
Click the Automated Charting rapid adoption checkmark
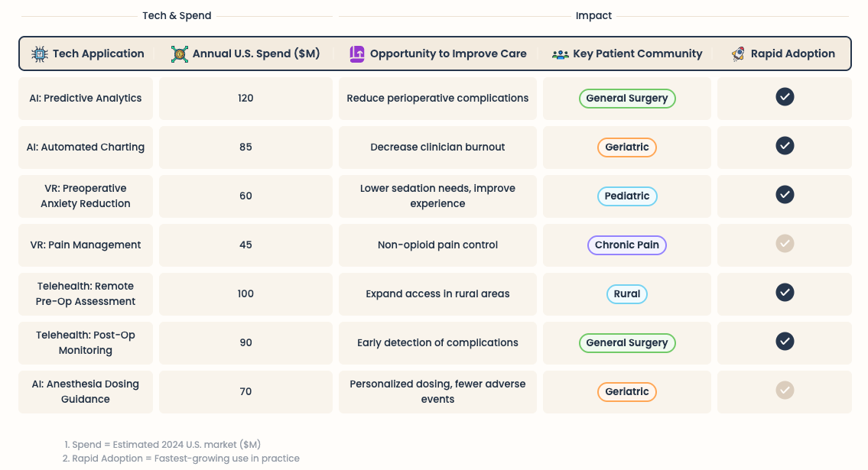785,146
